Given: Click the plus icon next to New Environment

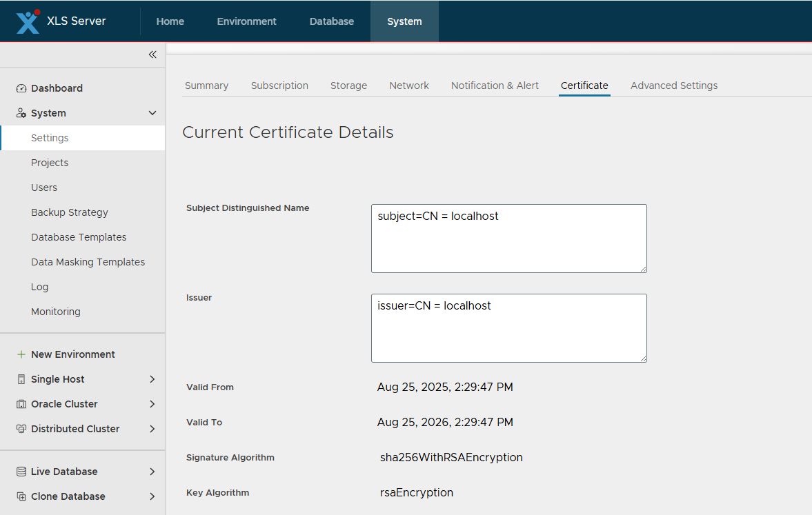Looking at the screenshot, I should [20, 354].
